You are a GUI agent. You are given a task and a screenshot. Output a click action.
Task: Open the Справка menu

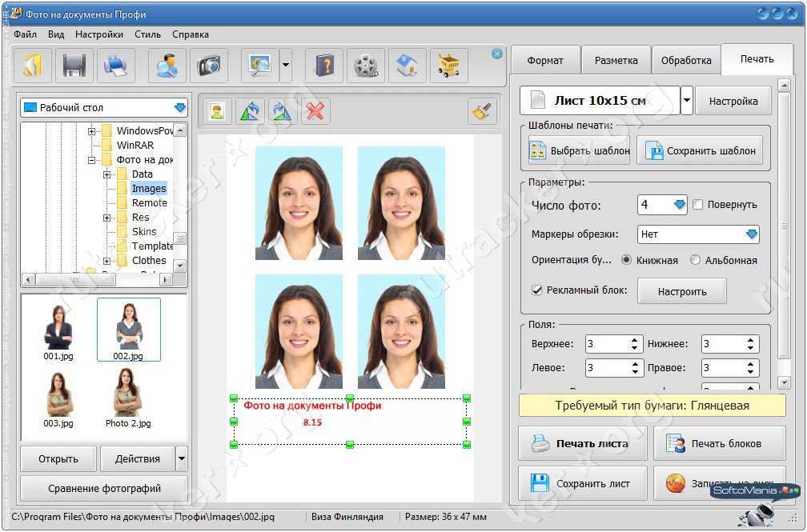click(x=191, y=34)
